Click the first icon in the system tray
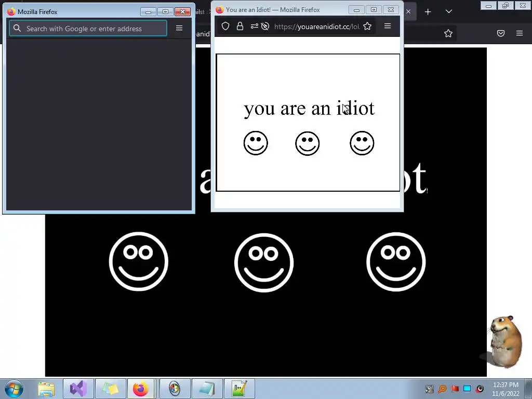Viewport: 532px width, 399px height. pyautogui.click(x=430, y=389)
